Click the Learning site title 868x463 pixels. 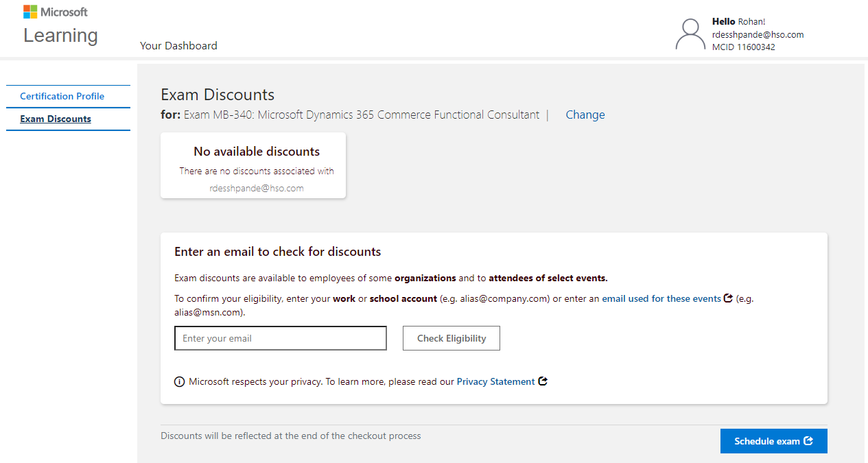point(61,35)
